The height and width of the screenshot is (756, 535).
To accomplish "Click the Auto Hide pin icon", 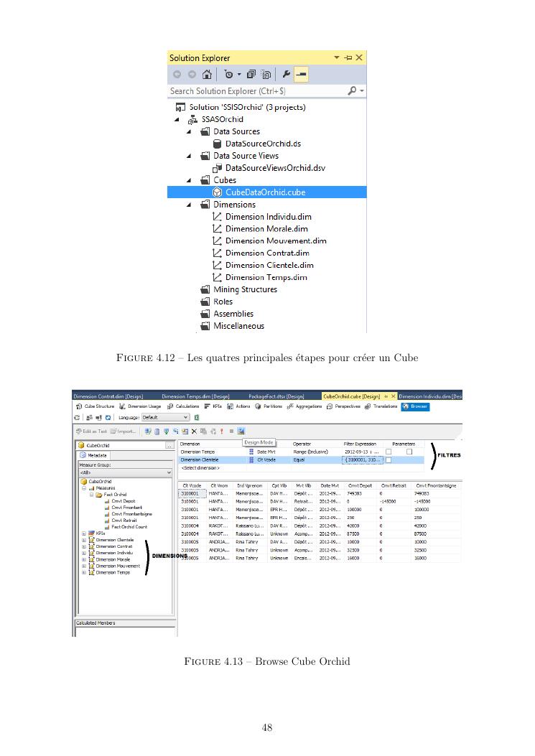I will [348, 57].
